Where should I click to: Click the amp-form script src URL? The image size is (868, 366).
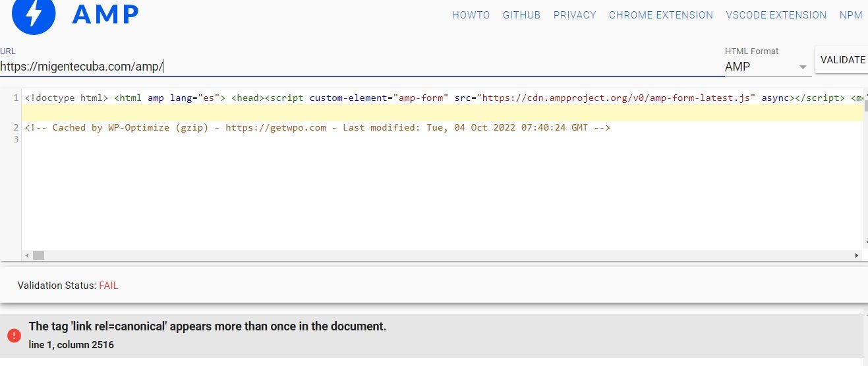pyautogui.click(x=618, y=98)
